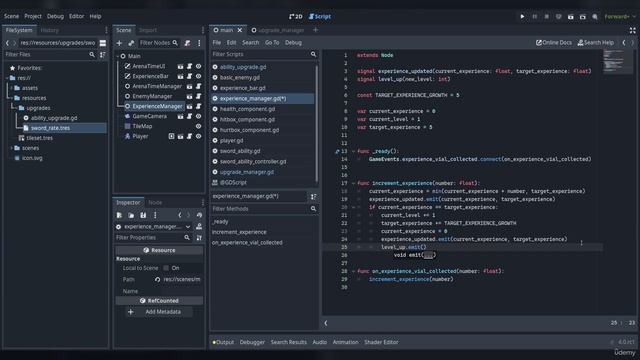
Task: Open object history icon in Inspector
Action: click(x=199, y=215)
